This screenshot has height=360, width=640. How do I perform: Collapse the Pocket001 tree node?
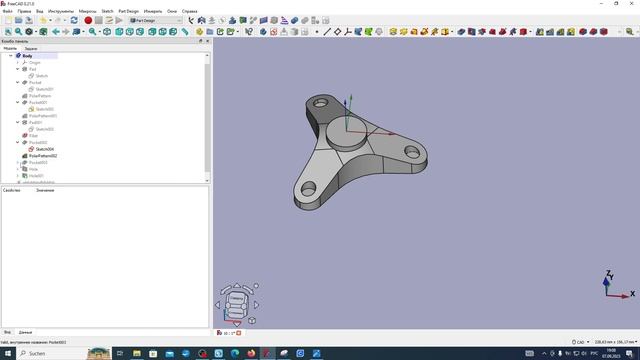coord(18,102)
